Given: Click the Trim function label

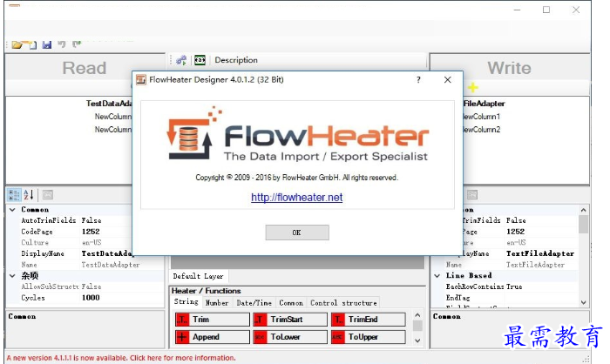Looking at the screenshot, I should tap(200, 320).
